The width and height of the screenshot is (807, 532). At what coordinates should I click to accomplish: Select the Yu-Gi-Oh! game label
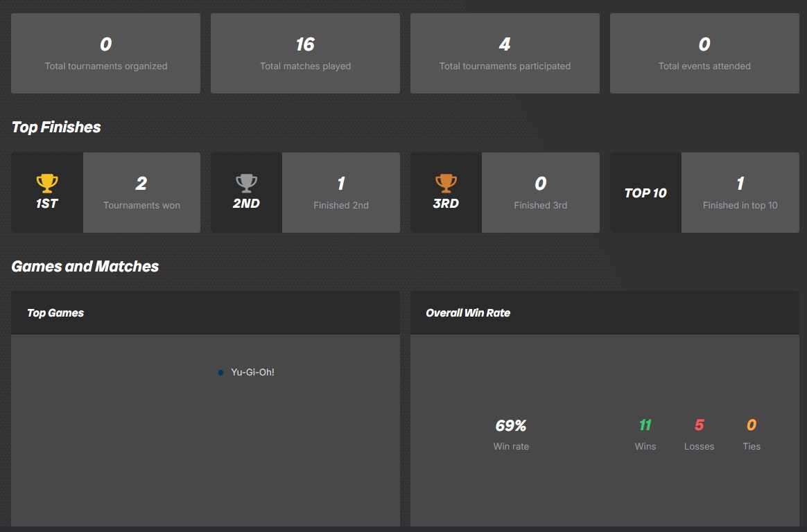[x=252, y=372]
